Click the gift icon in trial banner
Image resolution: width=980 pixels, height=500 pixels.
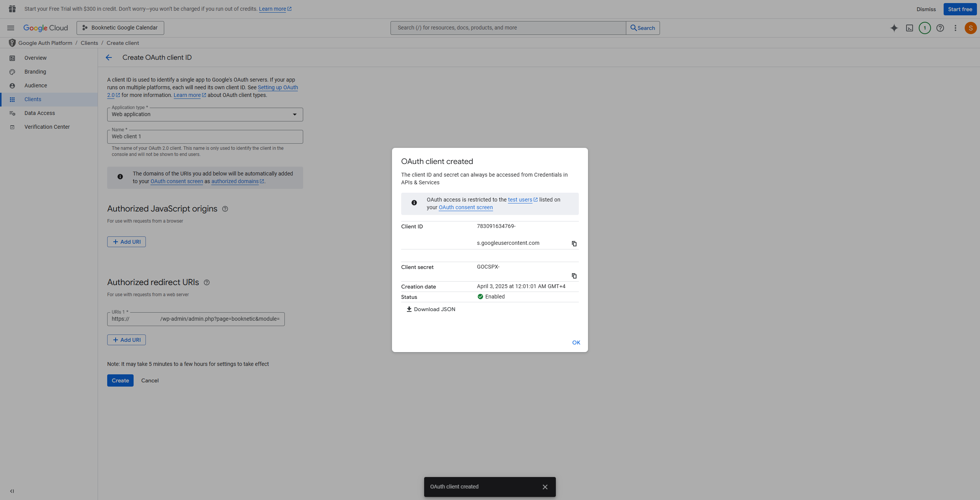[x=12, y=9]
